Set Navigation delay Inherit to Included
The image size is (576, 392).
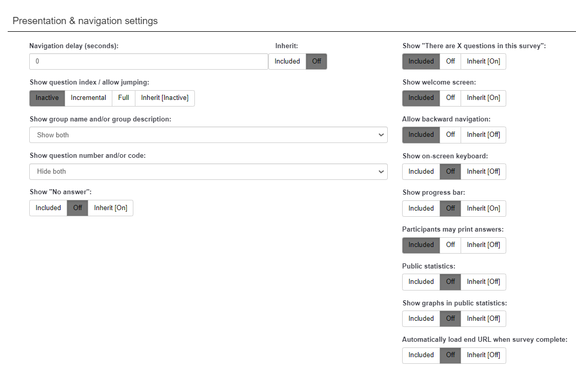(287, 61)
